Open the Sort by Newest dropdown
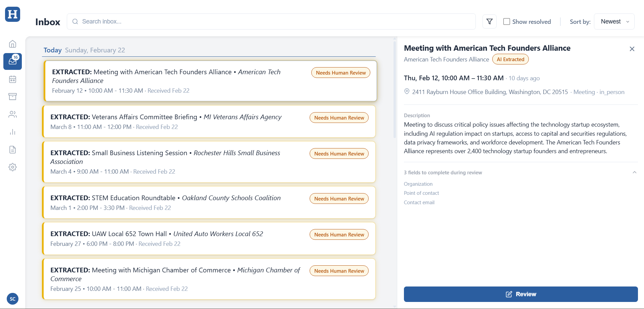The width and height of the screenshot is (644, 309). pos(614,21)
